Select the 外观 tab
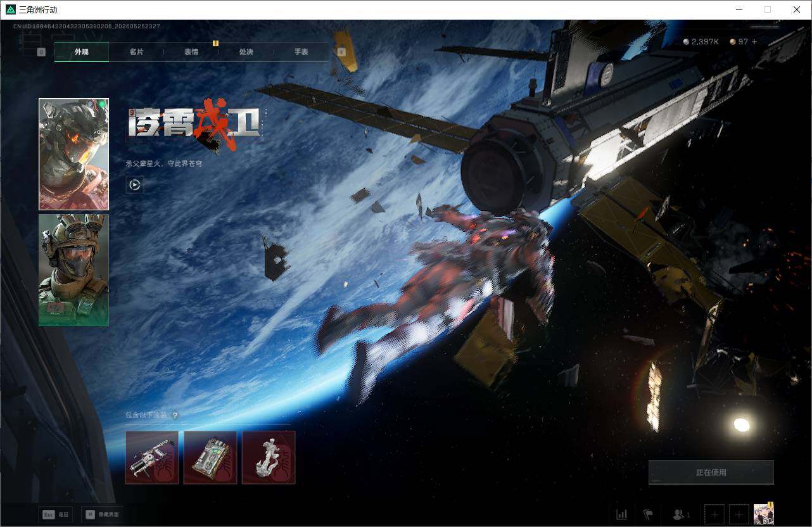The height and width of the screenshot is (527, 812). (82, 52)
